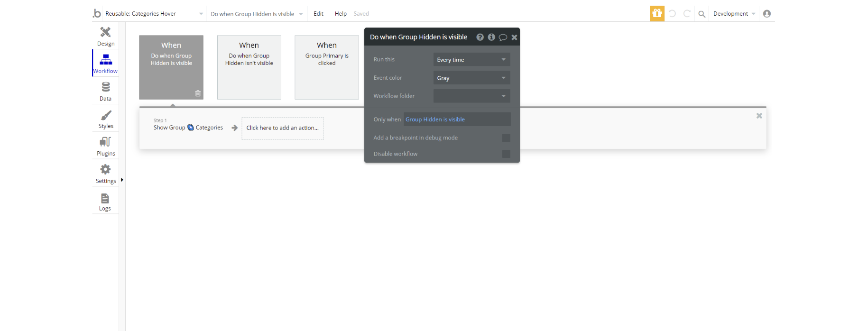868x331 pixels.
Task: Change the Event color Gray selector
Action: pyautogui.click(x=471, y=78)
